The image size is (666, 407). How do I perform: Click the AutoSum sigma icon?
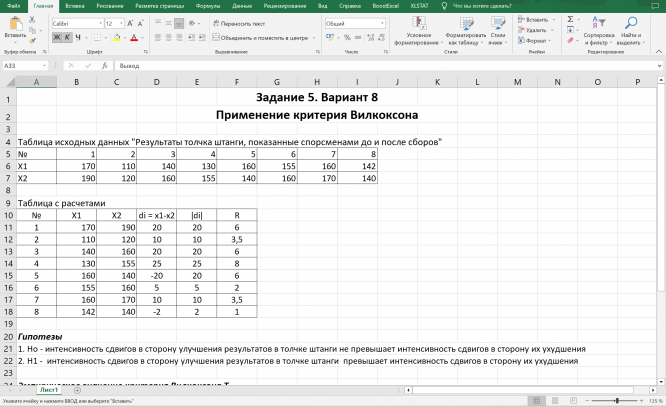coord(569,19)
